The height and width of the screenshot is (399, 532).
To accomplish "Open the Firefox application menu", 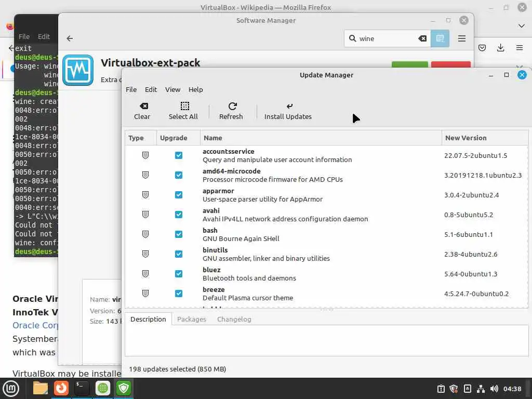I will 520,48.
